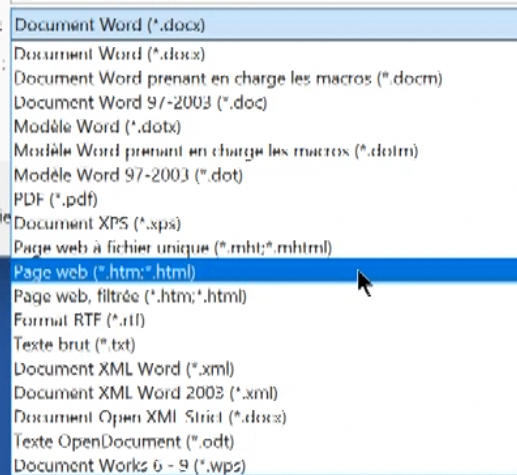Choose Modèle Word 97-2003 (*.dot)
The height and width of the screenshot is (475, 517).
pos(264,175)
